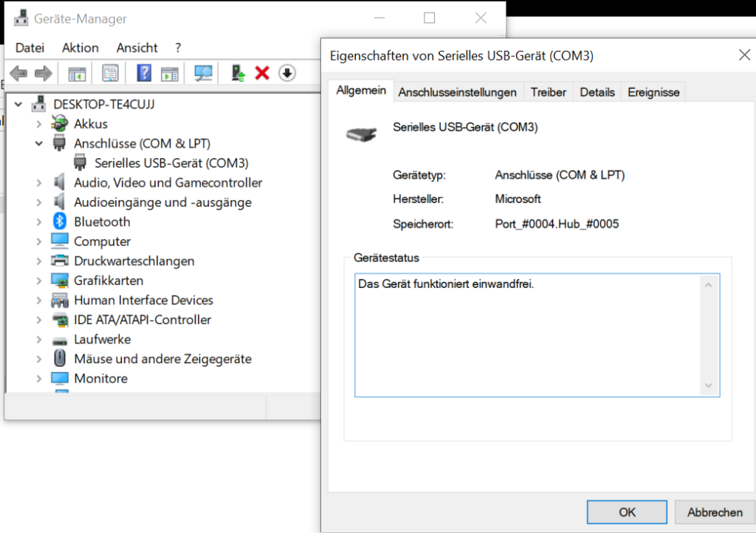Click the Gerätestatus scrollbar down arrow
756x533 pixels.
(708, 385)
